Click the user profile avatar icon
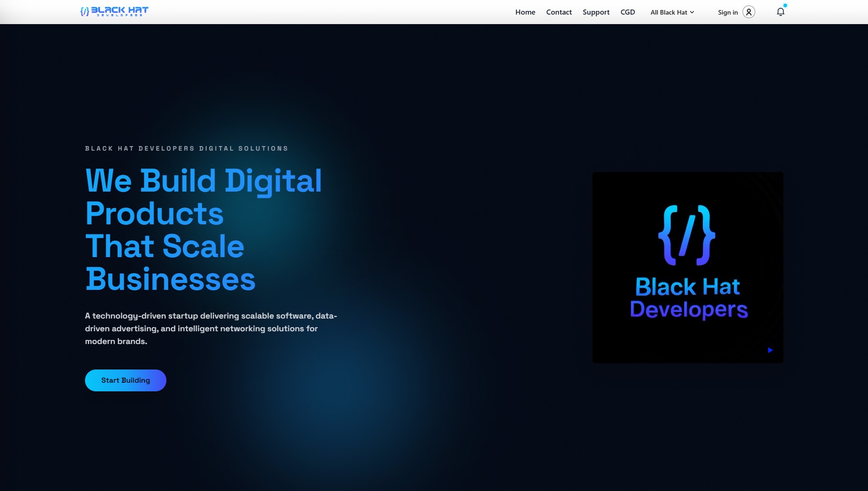This screenshot has height=491, width=868. pyautogui.click(x=748, y=12)
